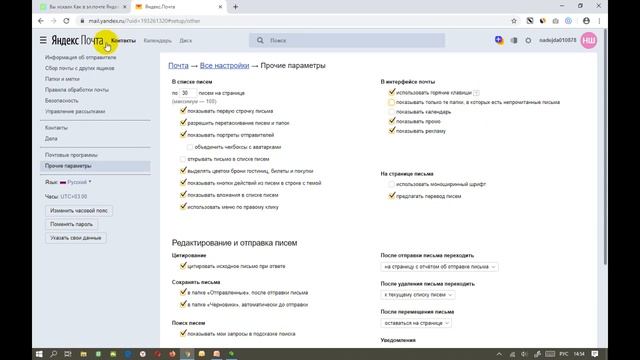Show hidden tray icons chevron

(x=499, y=354)
